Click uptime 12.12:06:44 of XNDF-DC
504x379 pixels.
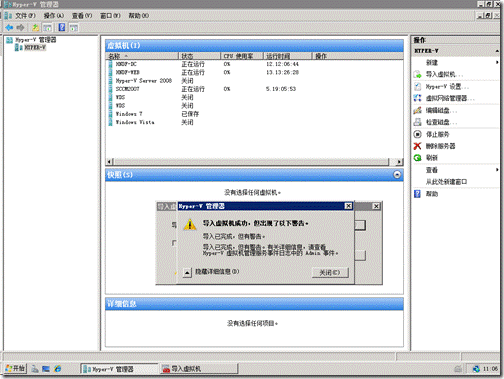[x=282, y=64]
